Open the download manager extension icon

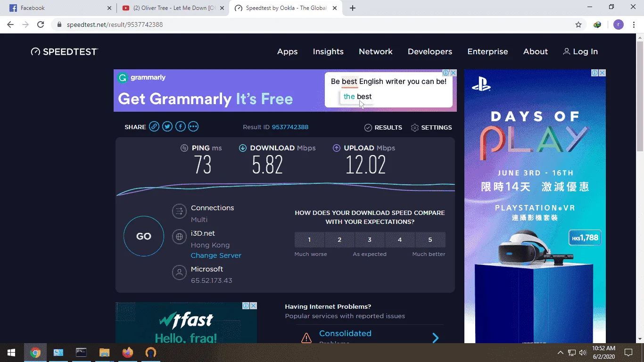[x=597, y=25]
